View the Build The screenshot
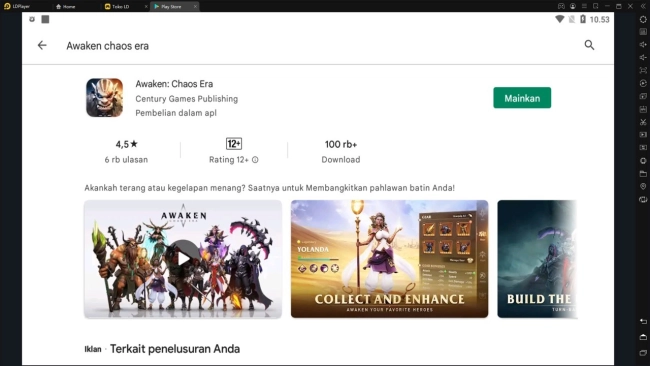 [537, 259]
